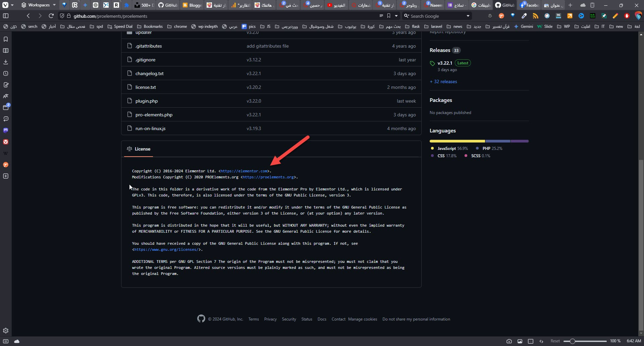
Task: Open the closed tabs trash can
Action: (x=592, y=5)
